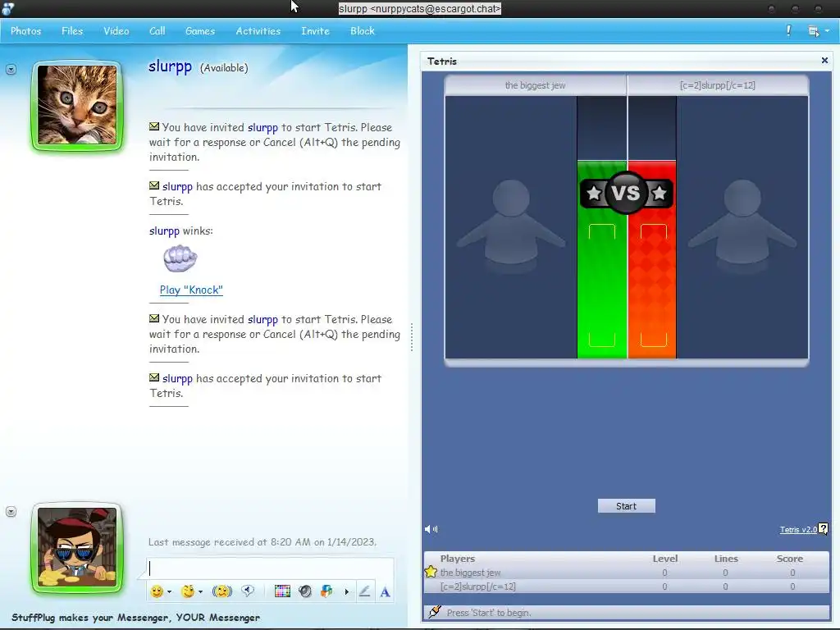This screenshot has height=630, width=840.
Task: Click the '(Available)' status text
Action: tap(224, 68)
